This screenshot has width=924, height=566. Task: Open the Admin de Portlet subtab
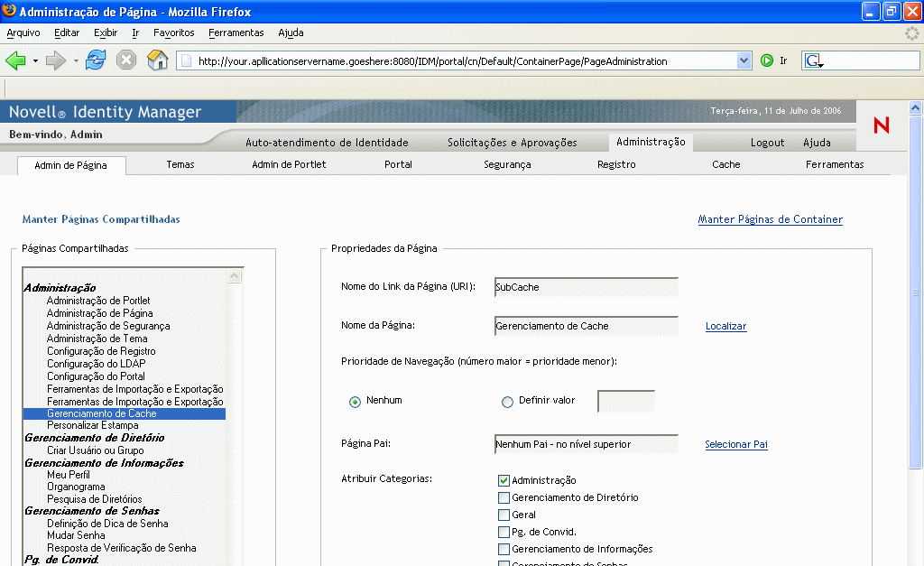[289, 164]
